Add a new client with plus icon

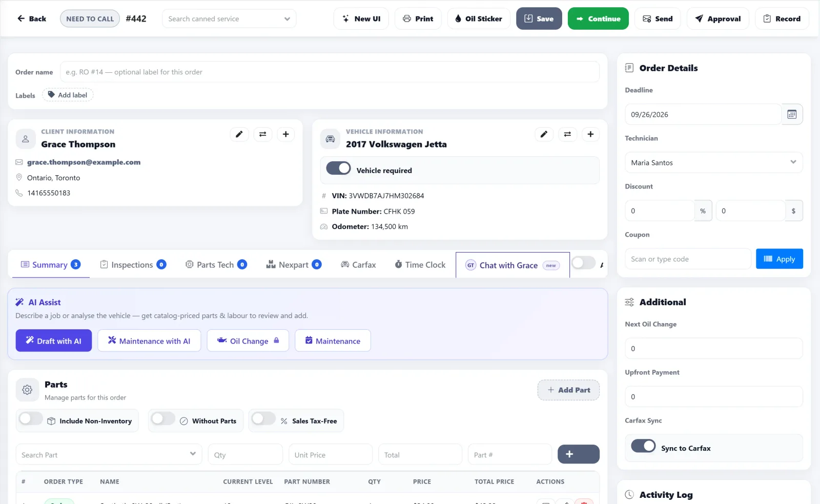pos(286,134)
